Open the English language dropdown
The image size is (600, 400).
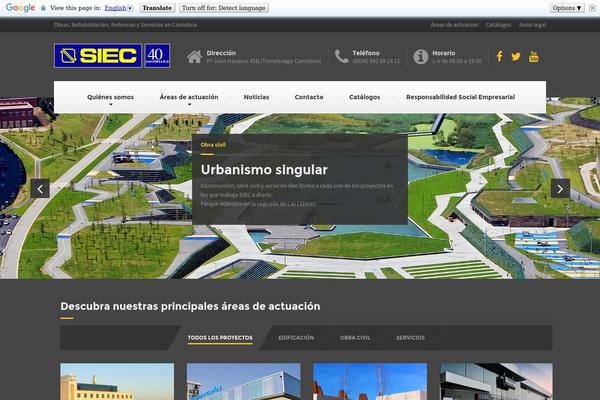coord(119,8)
